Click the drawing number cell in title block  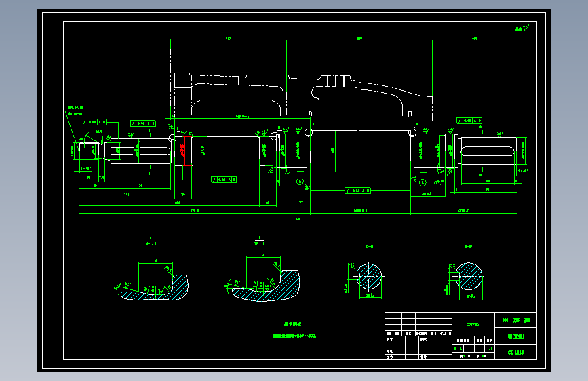(x=515, y=320)
